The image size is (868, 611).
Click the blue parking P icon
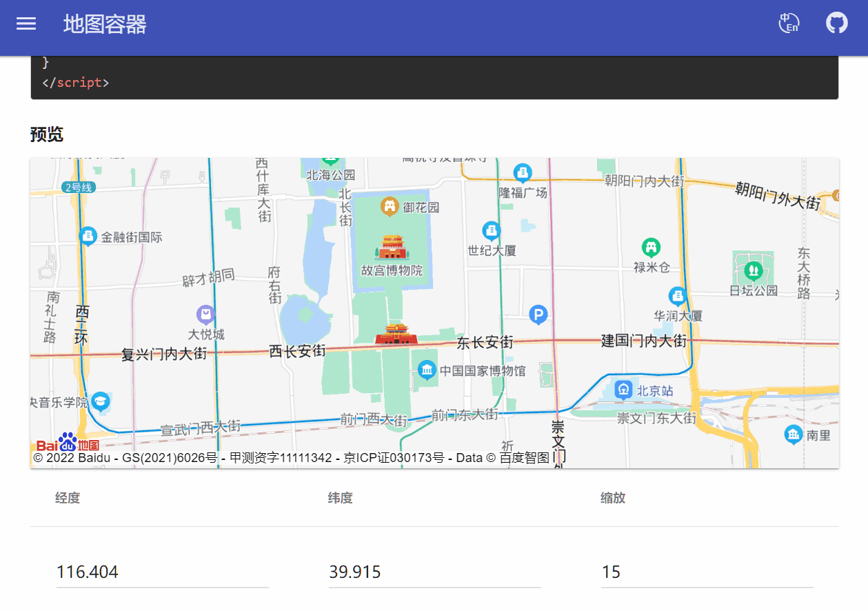(538, 315)
